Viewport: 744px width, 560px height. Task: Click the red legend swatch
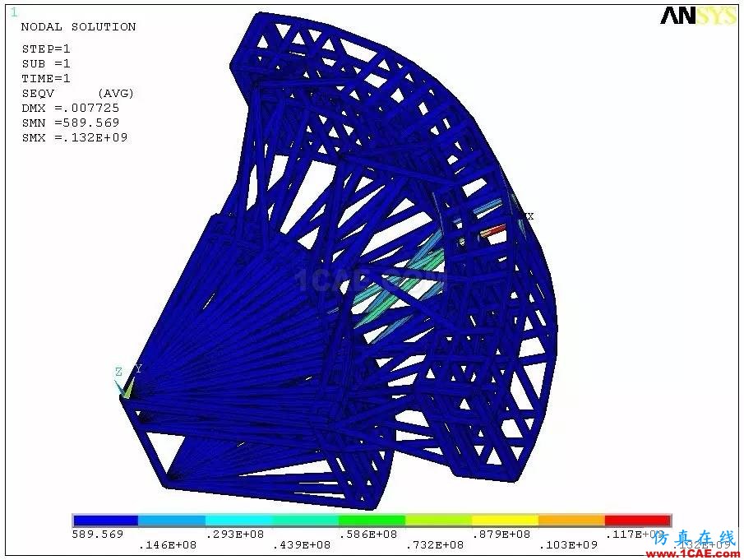pyautogui.click(x=638, y=521)
